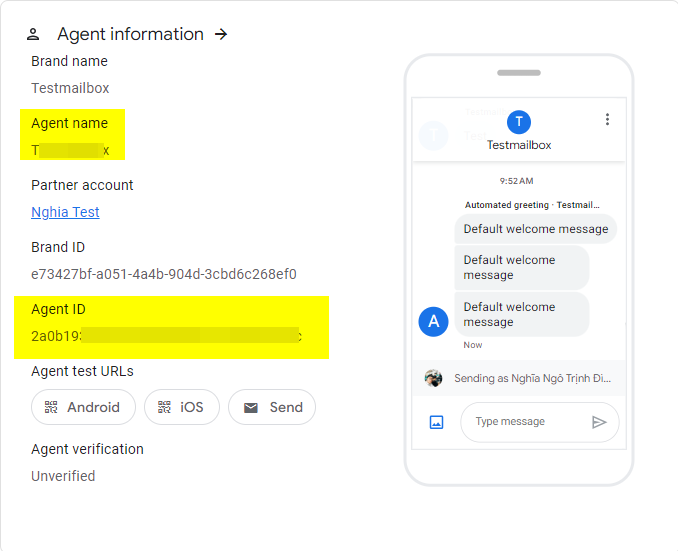678x551 pixels.
Task: Click the Brand ID value text
Action: tap(163, 274)
